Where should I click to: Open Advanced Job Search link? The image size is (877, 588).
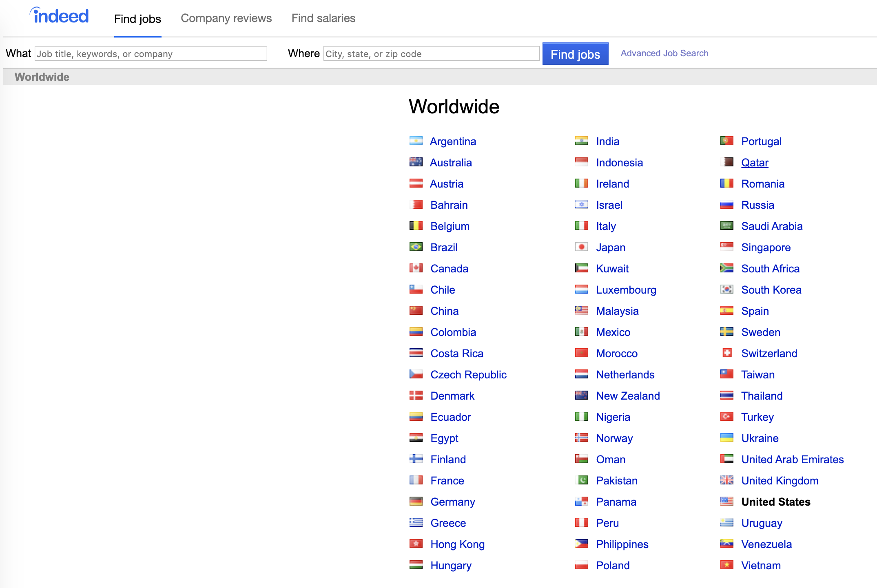[x=664, y=53]
